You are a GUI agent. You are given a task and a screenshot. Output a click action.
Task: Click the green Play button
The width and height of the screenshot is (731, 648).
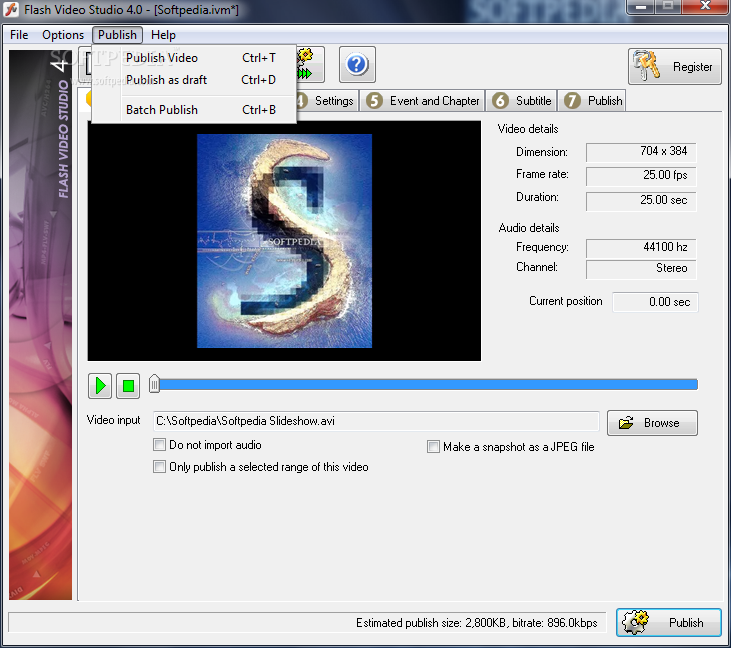coord(100,386)
